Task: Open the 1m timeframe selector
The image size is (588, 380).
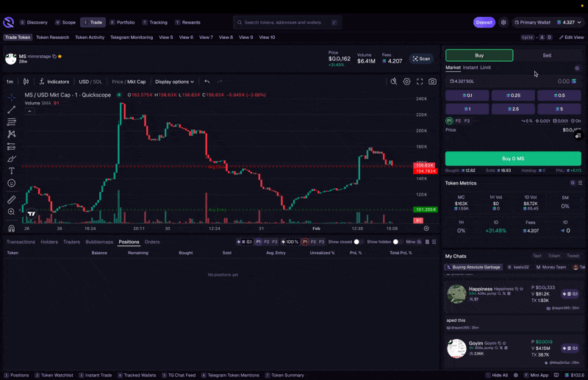Action: 10,82
